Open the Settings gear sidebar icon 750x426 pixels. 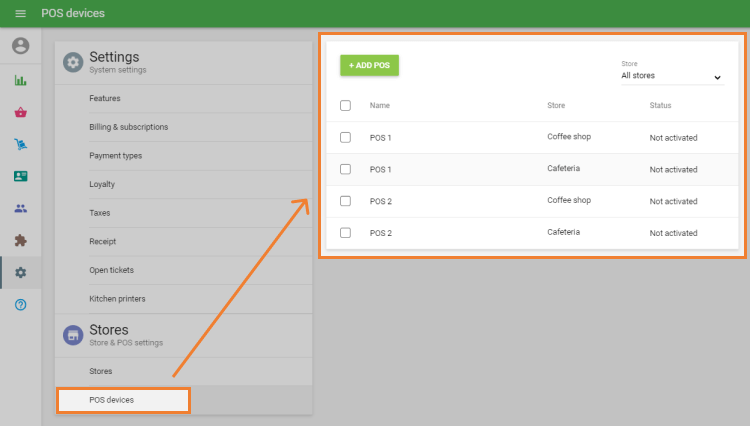pos(21,273)
